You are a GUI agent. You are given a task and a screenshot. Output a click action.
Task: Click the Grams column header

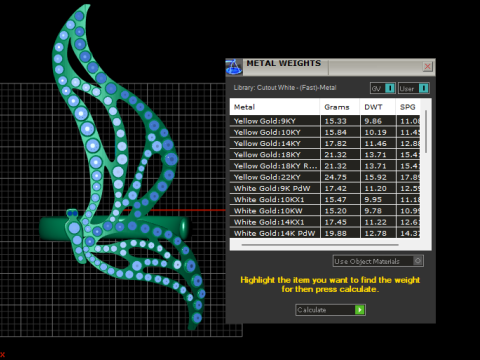pyautogui.click(x=340, y=107)
